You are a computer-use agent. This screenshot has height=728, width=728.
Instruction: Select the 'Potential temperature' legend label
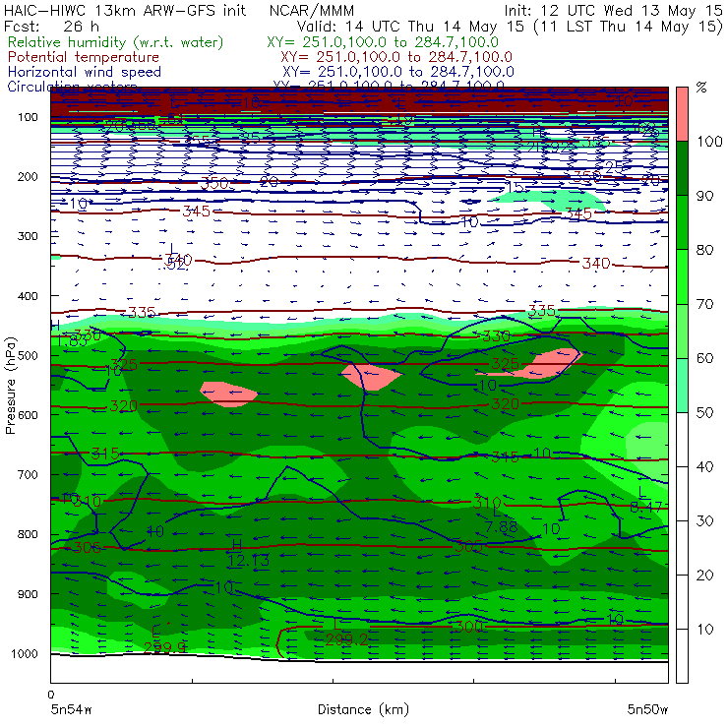coord(84,57)
